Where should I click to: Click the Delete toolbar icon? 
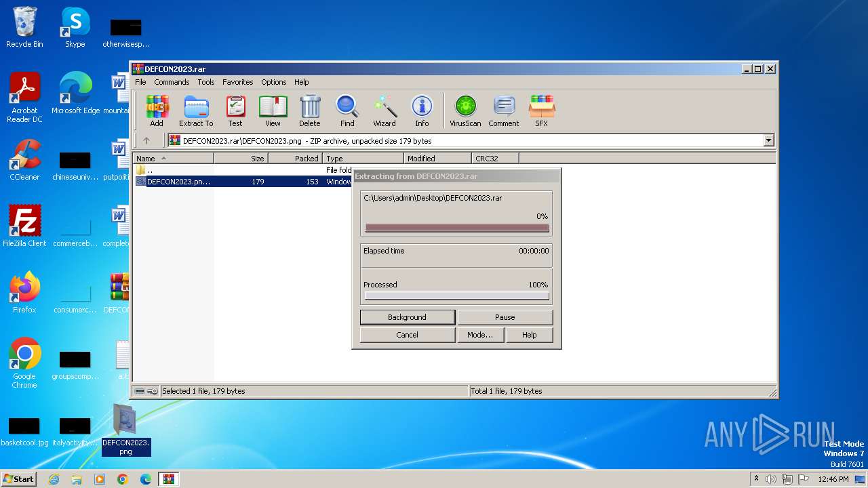click(310, 111)
